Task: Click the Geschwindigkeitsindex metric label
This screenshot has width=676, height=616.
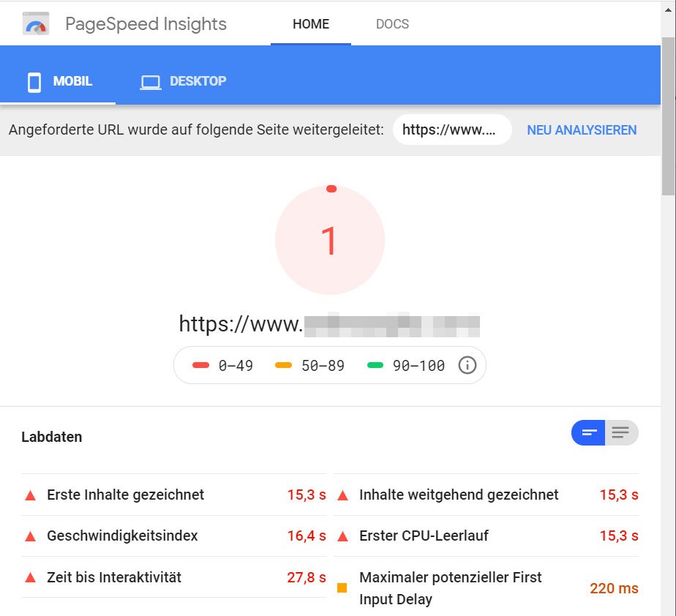Action: pyautogui.click(x=122, y=536)
